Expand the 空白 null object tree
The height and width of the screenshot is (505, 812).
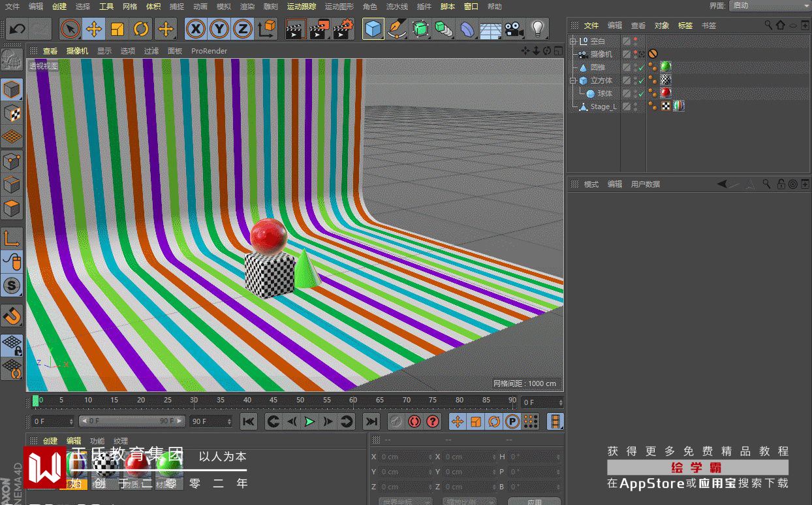click(x=573, y=41)
